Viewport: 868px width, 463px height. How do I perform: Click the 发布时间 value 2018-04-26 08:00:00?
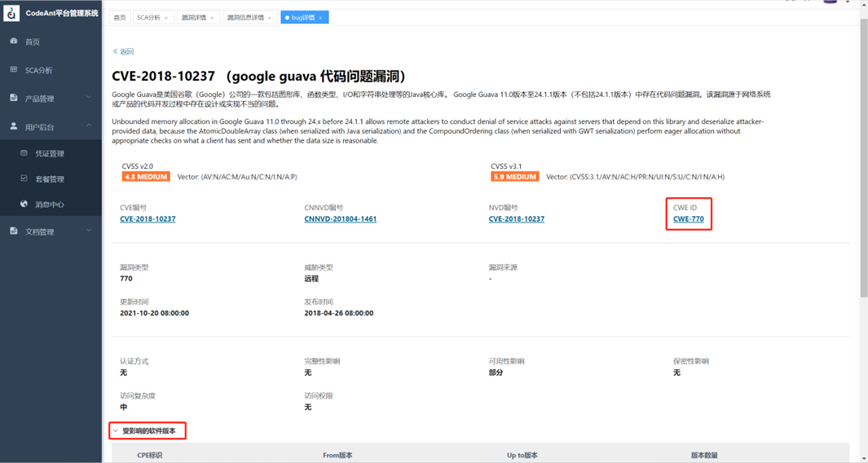tap(339, 313)
